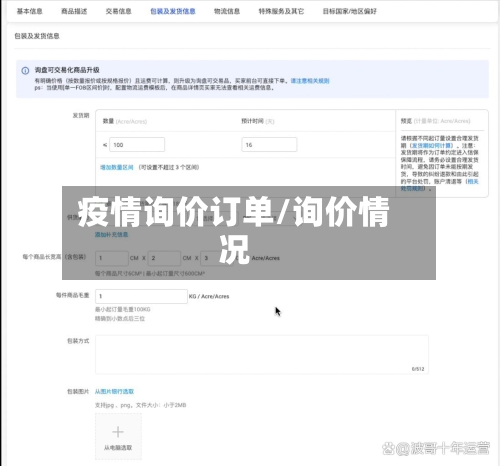500x466 pixels.
Task: Open the 物流信息 tab
Action: 227,11
